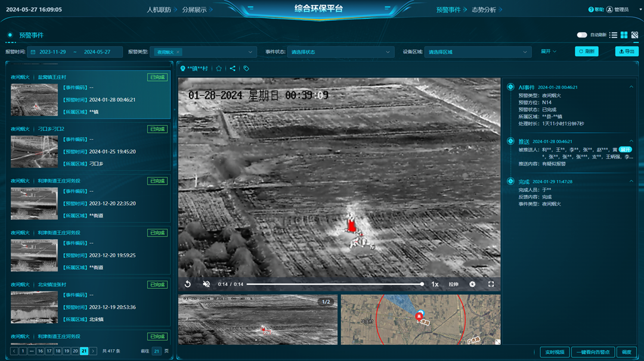Switch to grid card view
The width and height of the screenshot is (644, 361).
(624, 35)
